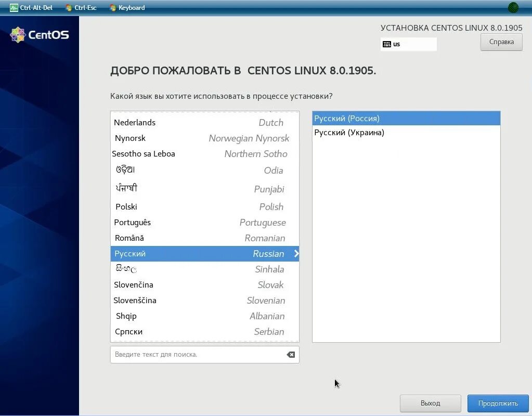This screenshot has width=532, height=416.
Task: Click the Ctrl-Alt-Del icon in top bar
Action: (14, 8)
